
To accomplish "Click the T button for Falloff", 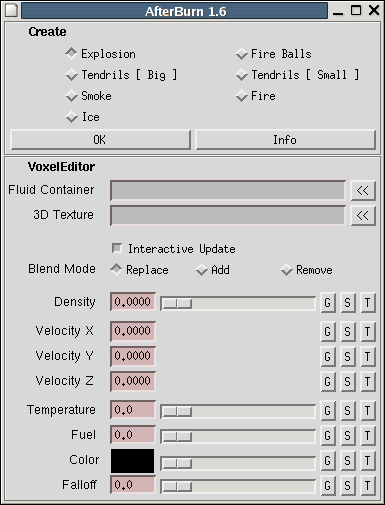I will [x=368, y=486].
